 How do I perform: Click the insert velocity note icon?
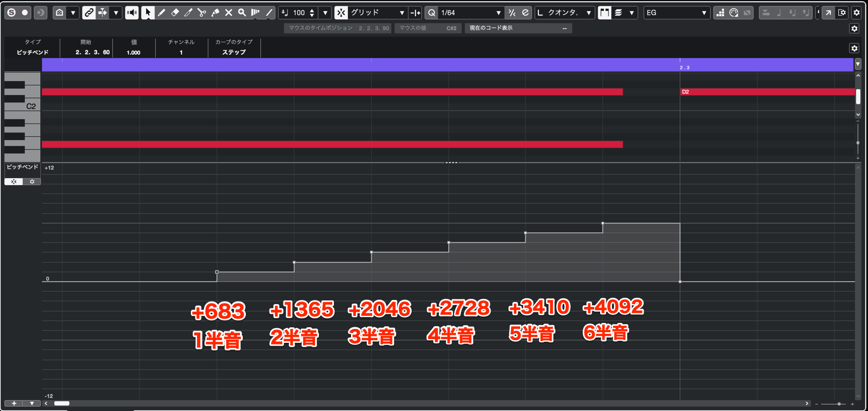285,12
